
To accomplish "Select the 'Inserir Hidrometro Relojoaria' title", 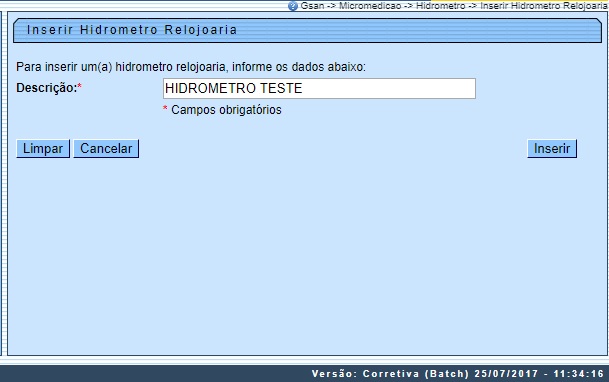I will [x=132, y=30].
